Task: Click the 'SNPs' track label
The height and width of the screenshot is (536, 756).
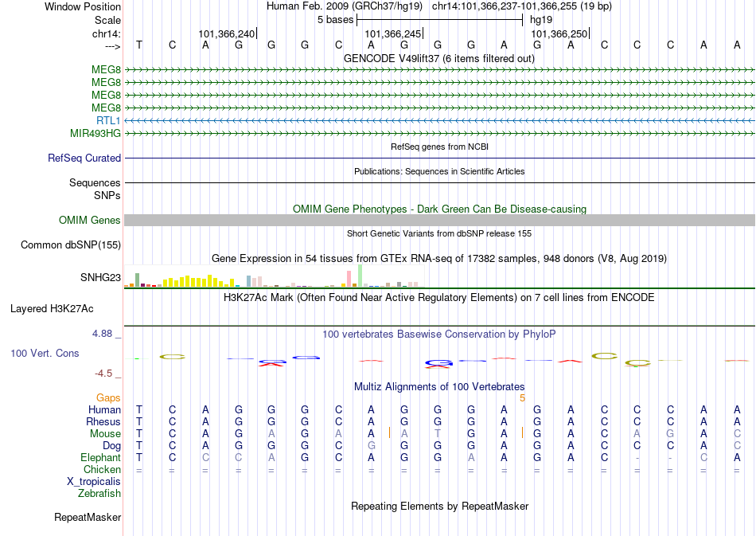Action: click(x=107, y=195)
